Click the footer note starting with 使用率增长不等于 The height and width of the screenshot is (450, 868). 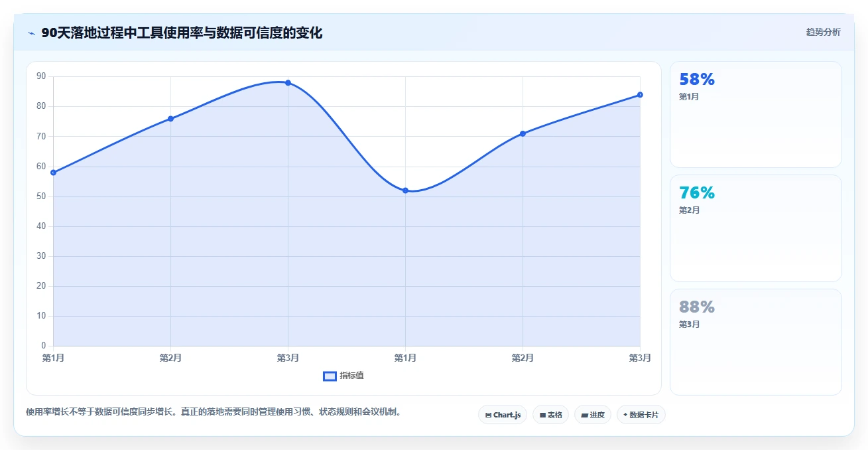click(x=214, y=412)
